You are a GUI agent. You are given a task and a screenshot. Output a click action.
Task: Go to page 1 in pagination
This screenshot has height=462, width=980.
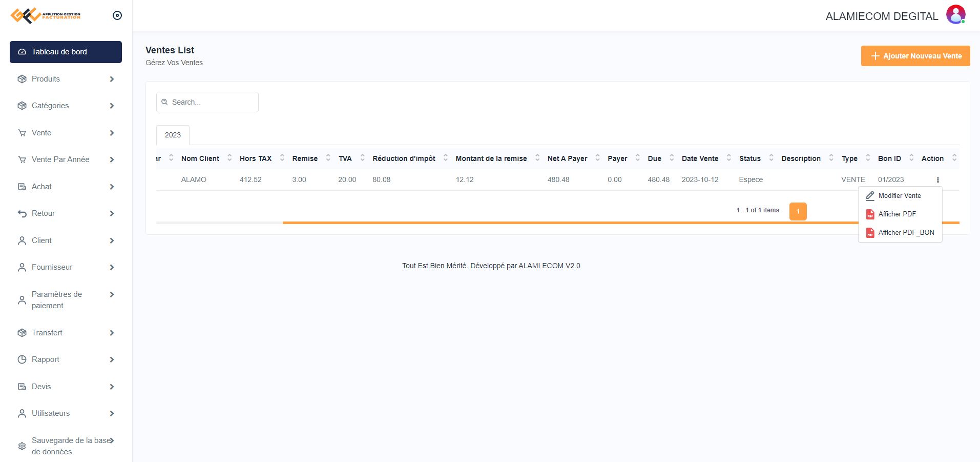pos(798,211)
